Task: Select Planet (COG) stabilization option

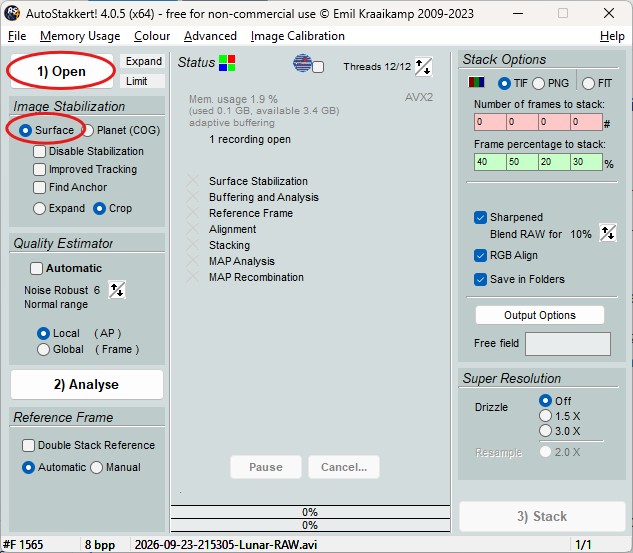Action: (x=88, y=130)
